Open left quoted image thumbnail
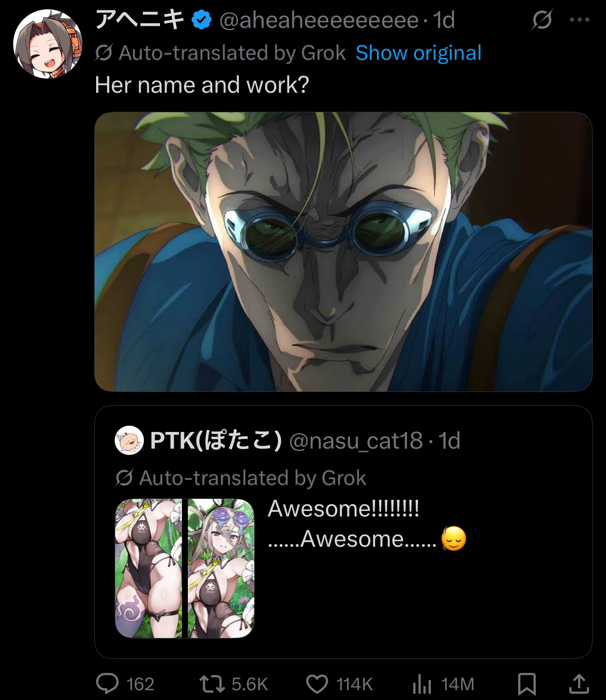Screen dimensions: 606x700 (x=149, y=568)
